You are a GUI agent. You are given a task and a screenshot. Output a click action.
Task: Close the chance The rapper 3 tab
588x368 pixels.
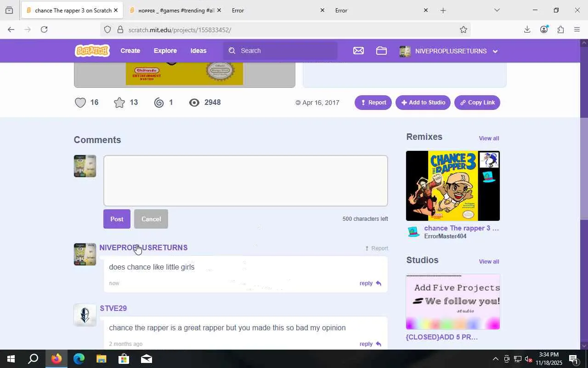(x=115, y=10)
